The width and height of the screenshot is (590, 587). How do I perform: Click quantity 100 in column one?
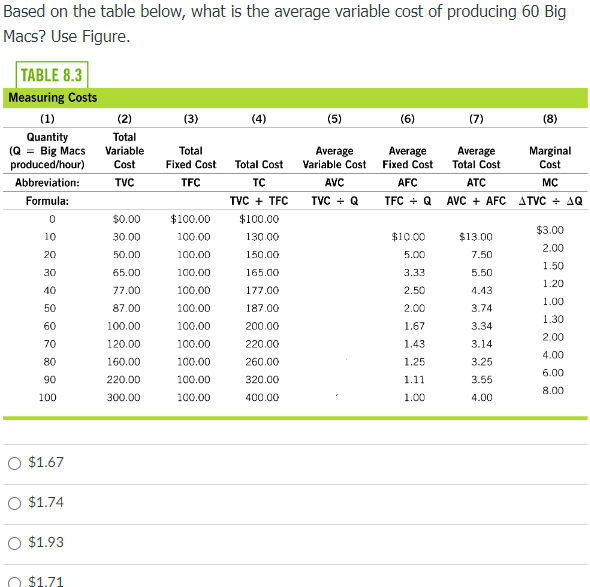click(x=47, y=397)
